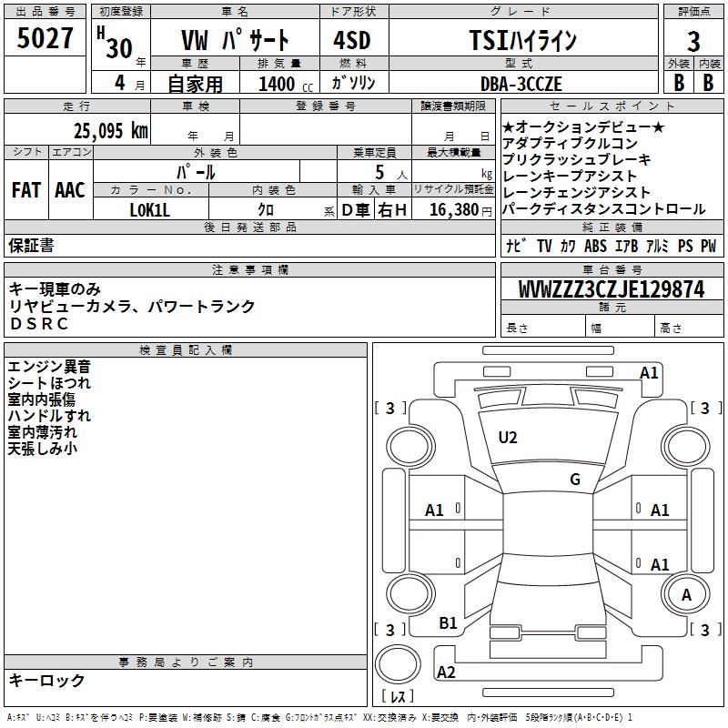
Task: Click the アダプティブクルコン sales point
Action: tap(571, 143)
